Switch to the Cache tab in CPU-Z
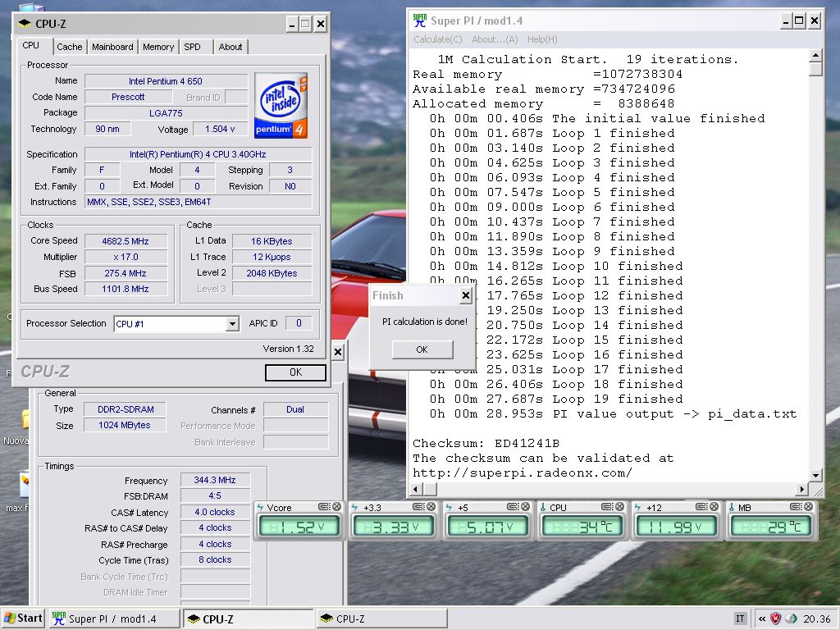Screen dimensions: 840x630 pyautogui.click(x=70, y=47)
